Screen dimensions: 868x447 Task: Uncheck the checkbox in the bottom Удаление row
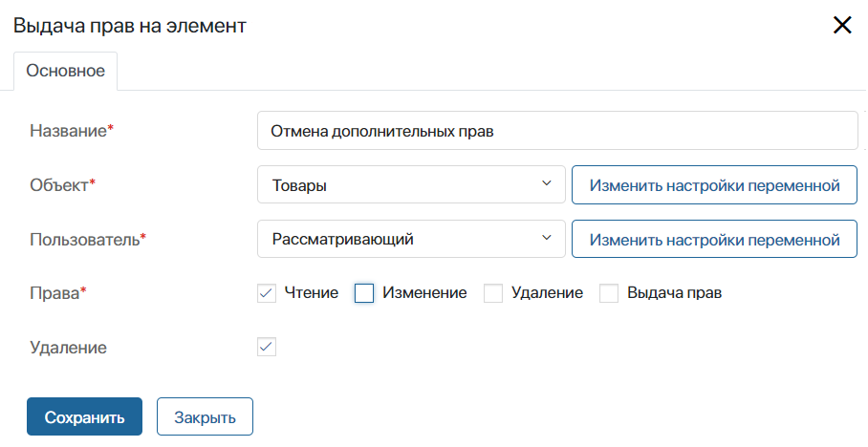[267, 347]
